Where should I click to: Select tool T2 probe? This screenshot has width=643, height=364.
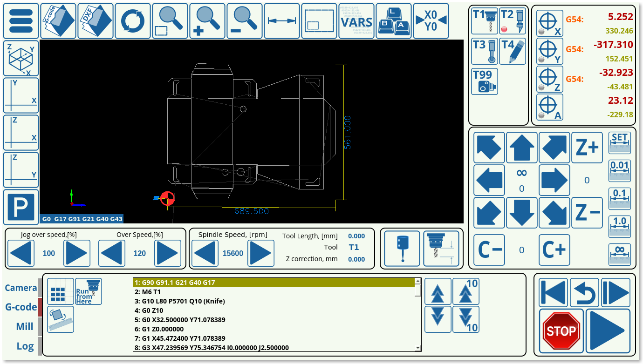[513, 21]
